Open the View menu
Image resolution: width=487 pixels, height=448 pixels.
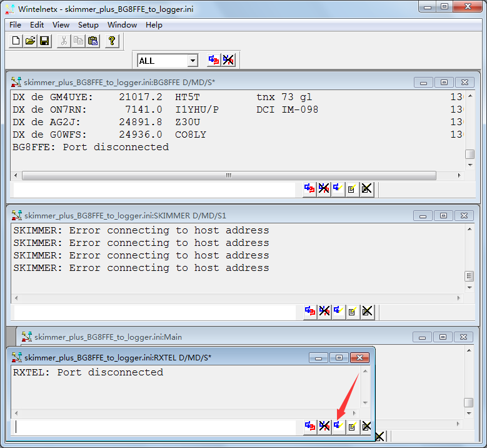tap(61, 25)
